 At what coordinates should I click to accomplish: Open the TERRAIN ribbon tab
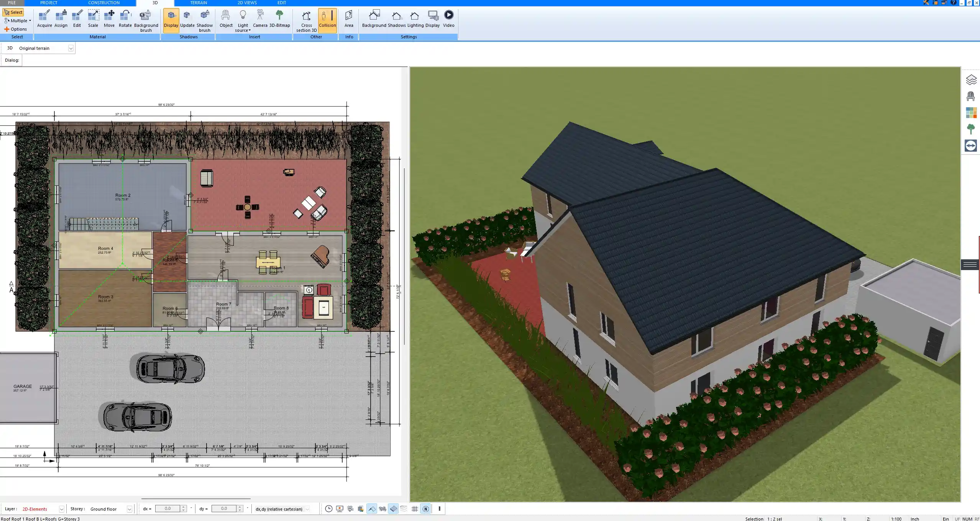point(199,3)
